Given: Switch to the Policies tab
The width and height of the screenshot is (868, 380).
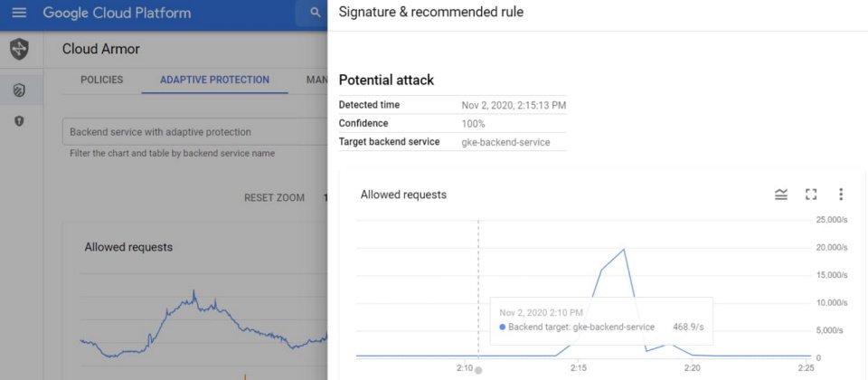Looking at the screenshot, I should 102,80.
